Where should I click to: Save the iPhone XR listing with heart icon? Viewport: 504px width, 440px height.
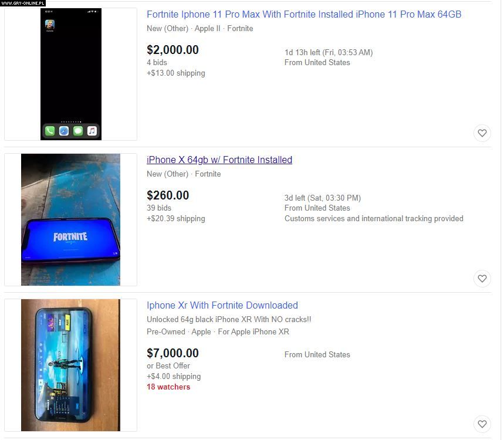pyautogui.click(x=482, y=424)
